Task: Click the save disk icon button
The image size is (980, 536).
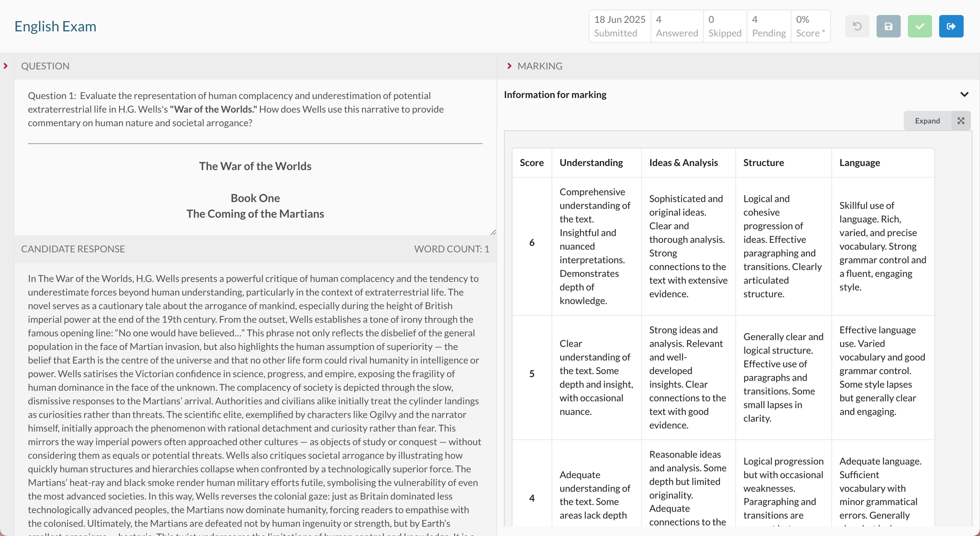Action: pyautogui.click(x=888, y=26)
